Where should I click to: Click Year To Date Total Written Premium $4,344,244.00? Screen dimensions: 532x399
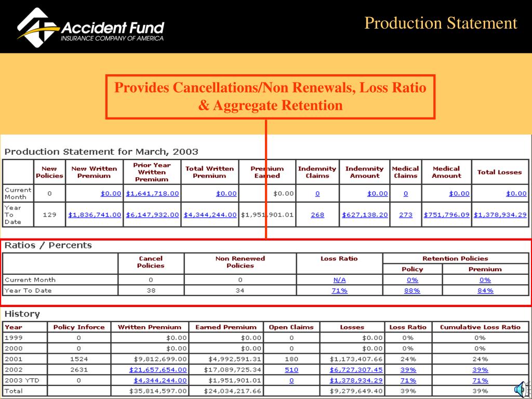210,215
